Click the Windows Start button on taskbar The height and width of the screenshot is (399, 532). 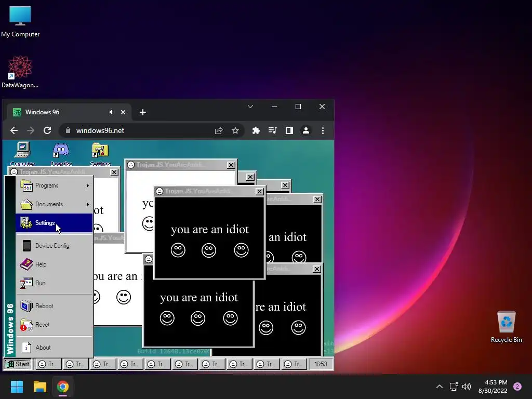[x=17, y=387]
